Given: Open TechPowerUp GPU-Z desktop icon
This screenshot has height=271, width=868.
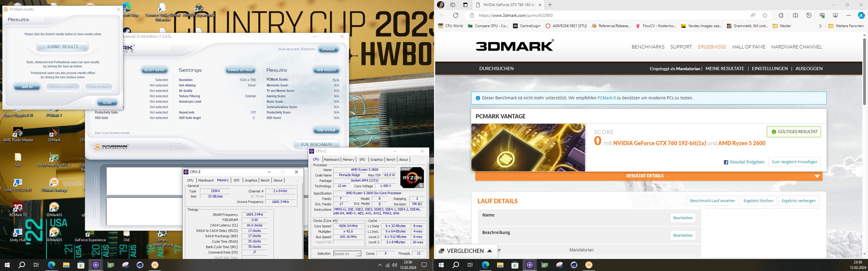Looking at the screenshot, I should click(54, 160).
